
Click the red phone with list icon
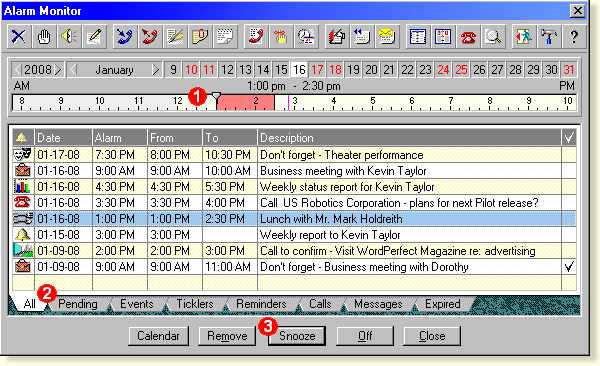coord(256,37)
